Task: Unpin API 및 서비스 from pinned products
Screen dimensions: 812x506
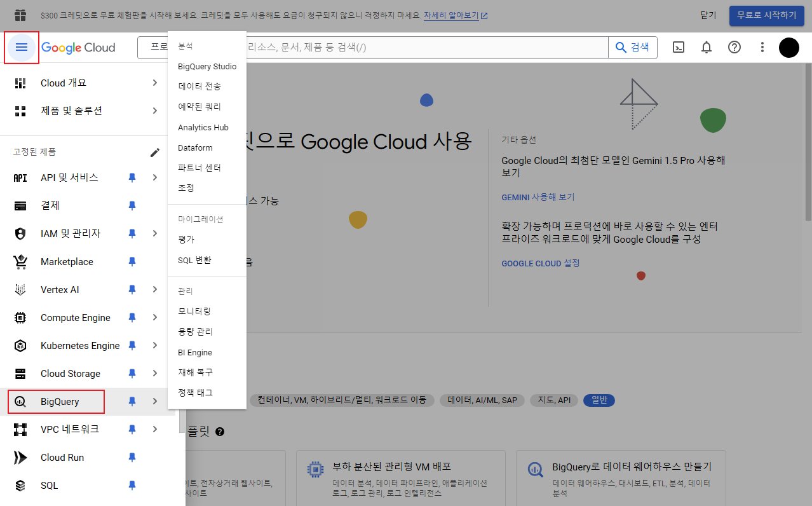Action: 132,178
